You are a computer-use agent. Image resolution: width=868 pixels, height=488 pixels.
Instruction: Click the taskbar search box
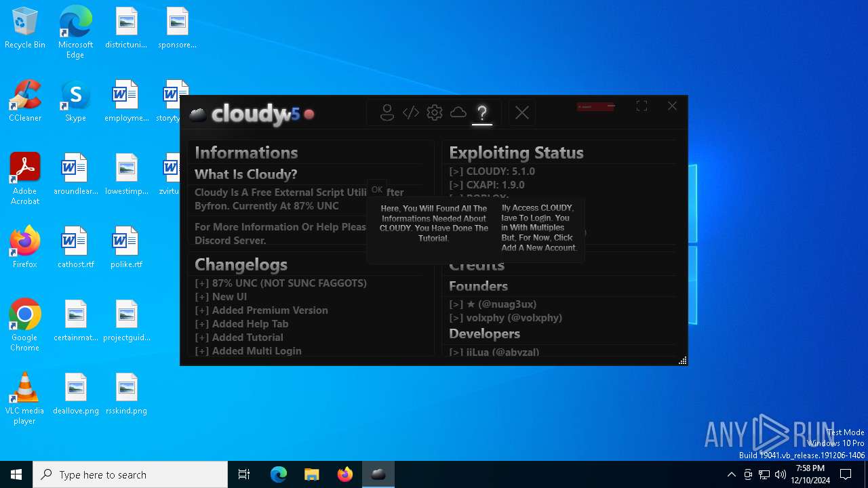130,474
